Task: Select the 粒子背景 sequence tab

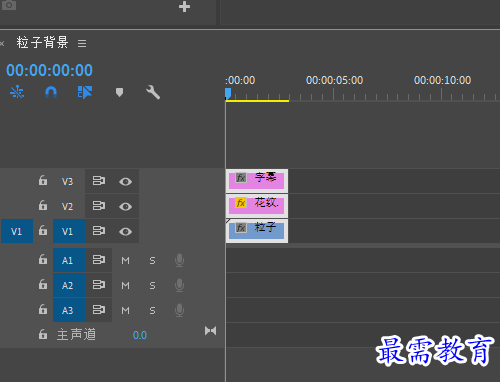Action: [x=42, y=43]
